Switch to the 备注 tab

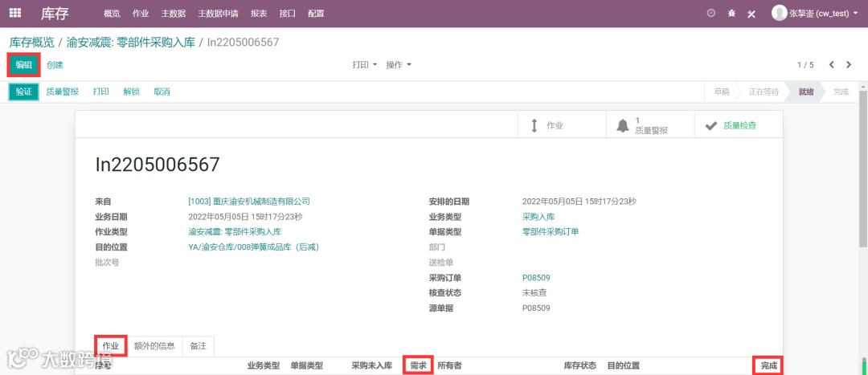pyautogui.click(x=199, y=346)
